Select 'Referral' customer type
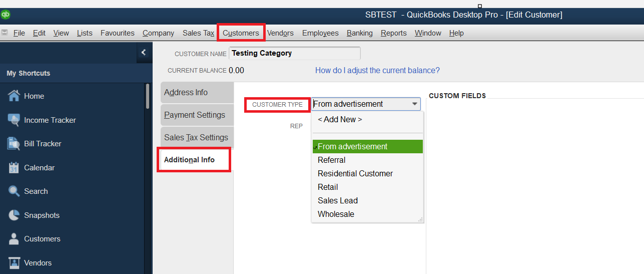This screenshot has height=274, width=644. [x=367, y=160]
